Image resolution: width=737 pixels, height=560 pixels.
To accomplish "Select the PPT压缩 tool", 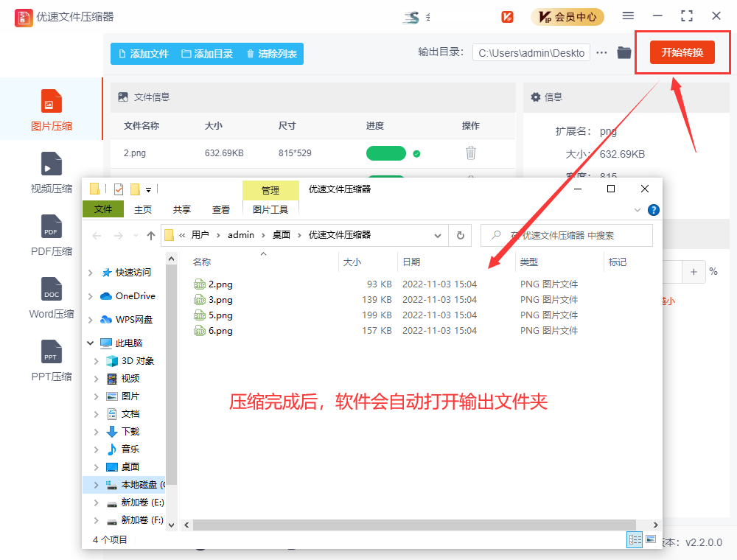I will coord(52,360).
